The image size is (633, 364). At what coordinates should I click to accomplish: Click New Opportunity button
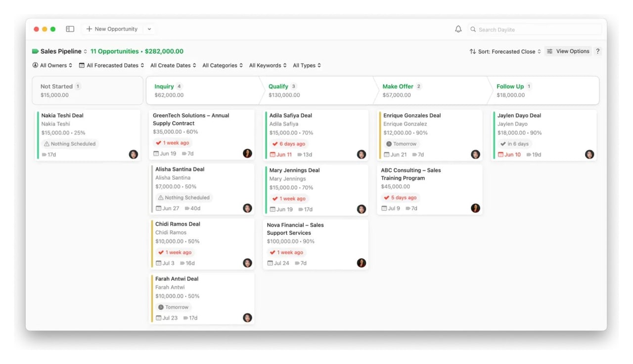[112, 29]
